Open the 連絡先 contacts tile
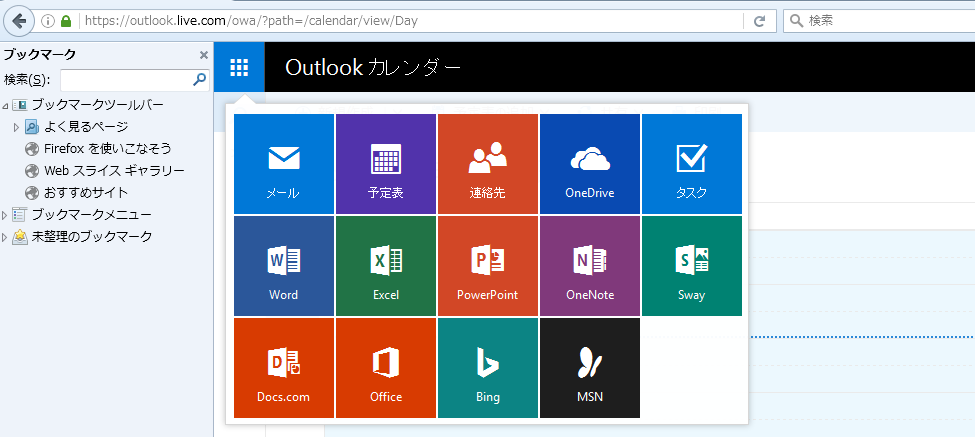Image resolution: width=975 pixels, height=437 pixels. (488, 164)
